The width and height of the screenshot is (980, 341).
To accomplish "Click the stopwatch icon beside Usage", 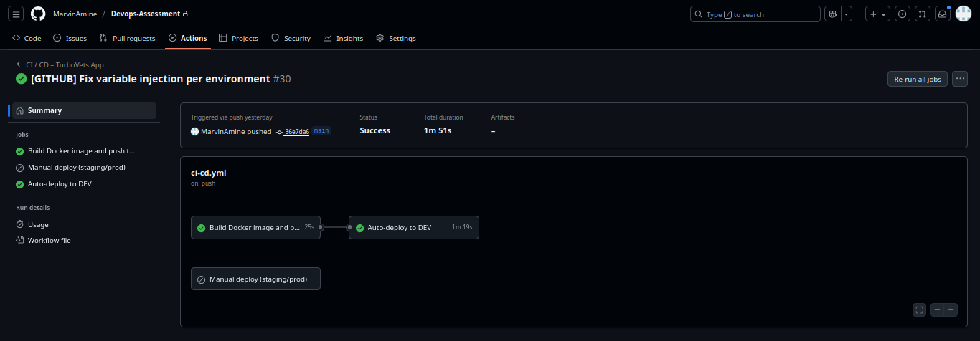I will (20, 224).
